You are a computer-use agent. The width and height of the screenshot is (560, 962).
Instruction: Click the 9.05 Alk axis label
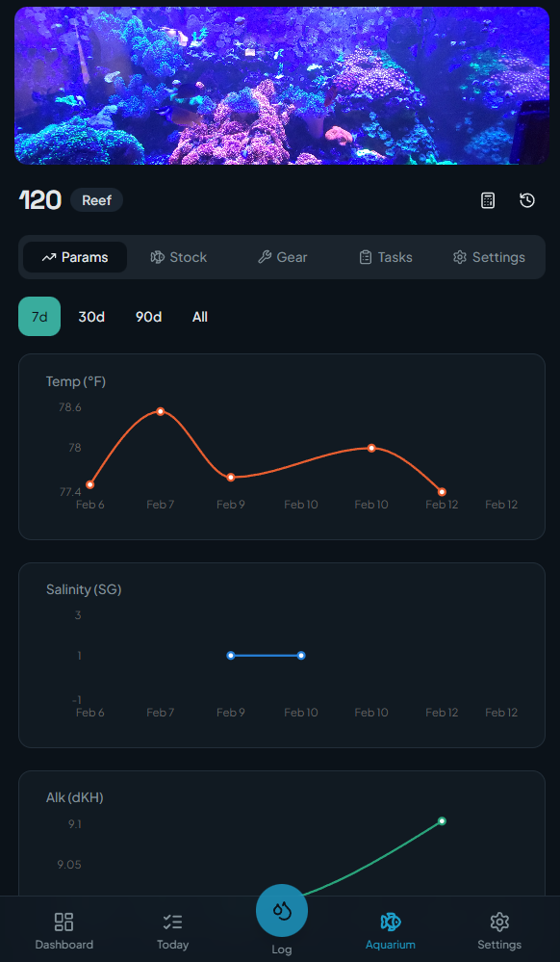tap(69, 865)
